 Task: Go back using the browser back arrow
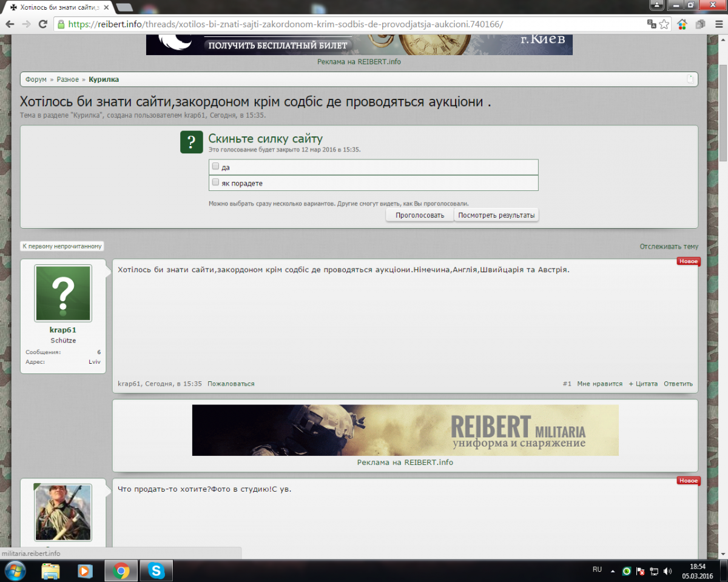[x=10, y=24]
